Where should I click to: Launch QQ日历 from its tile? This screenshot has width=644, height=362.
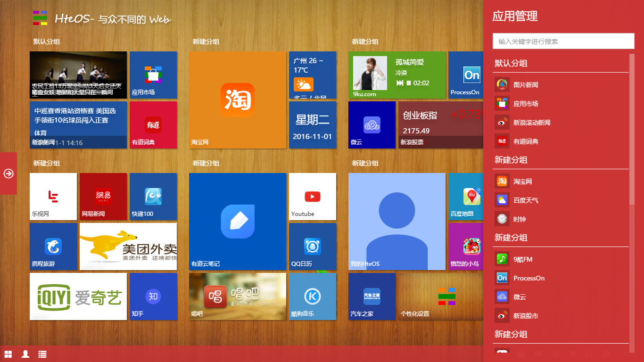pyautogui.click(x=313, y=247)
